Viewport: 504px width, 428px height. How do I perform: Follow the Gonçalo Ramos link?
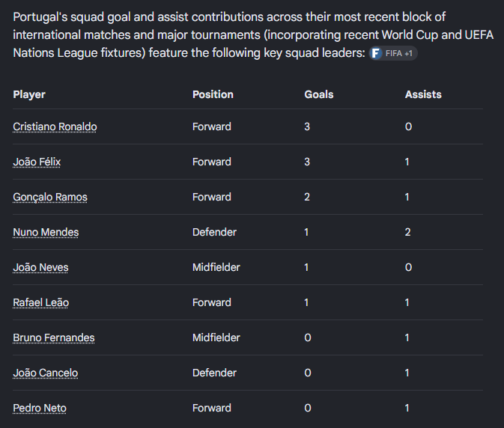pyautogui.click(x=50, y=197)
